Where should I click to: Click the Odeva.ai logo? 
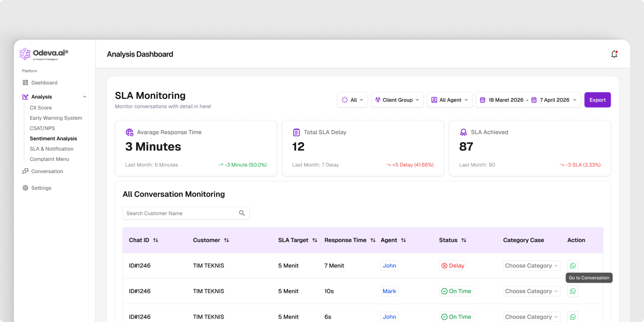(44, 54)
